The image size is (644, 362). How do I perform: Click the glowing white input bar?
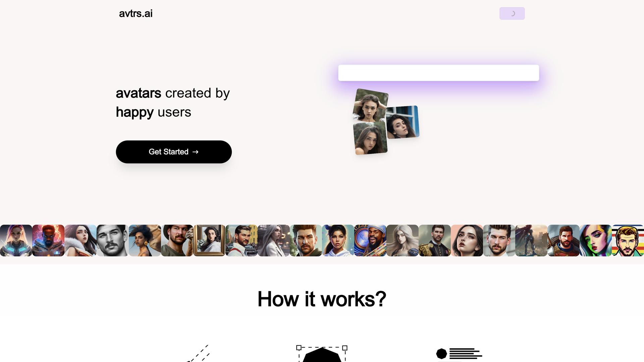[x=438, y=73]
